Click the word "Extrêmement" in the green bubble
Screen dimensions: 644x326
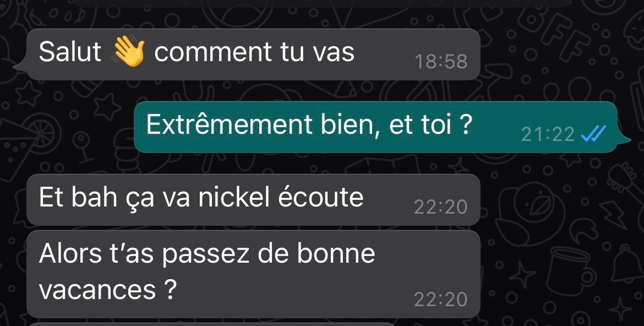tap(229, 124)
